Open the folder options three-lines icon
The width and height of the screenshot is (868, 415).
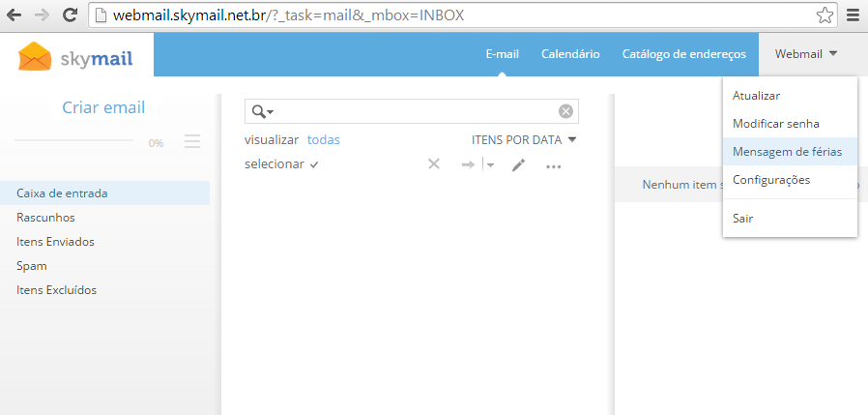[x=192, y=142]
